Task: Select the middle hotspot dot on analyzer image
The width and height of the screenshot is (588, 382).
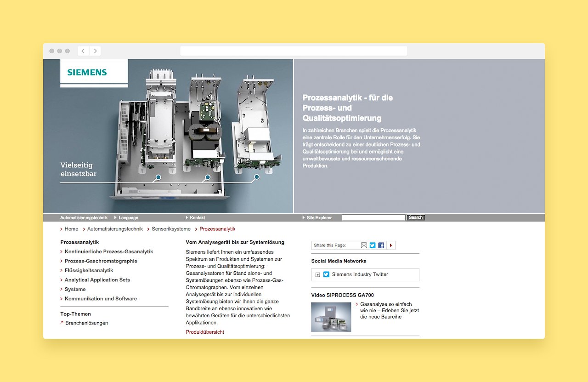Action: click(208, 177)
